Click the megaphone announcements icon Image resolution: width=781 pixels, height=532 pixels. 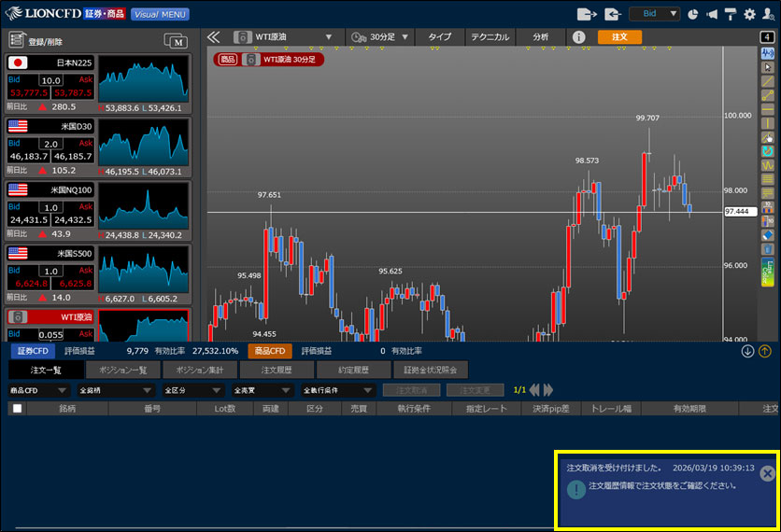click(712, 14)
